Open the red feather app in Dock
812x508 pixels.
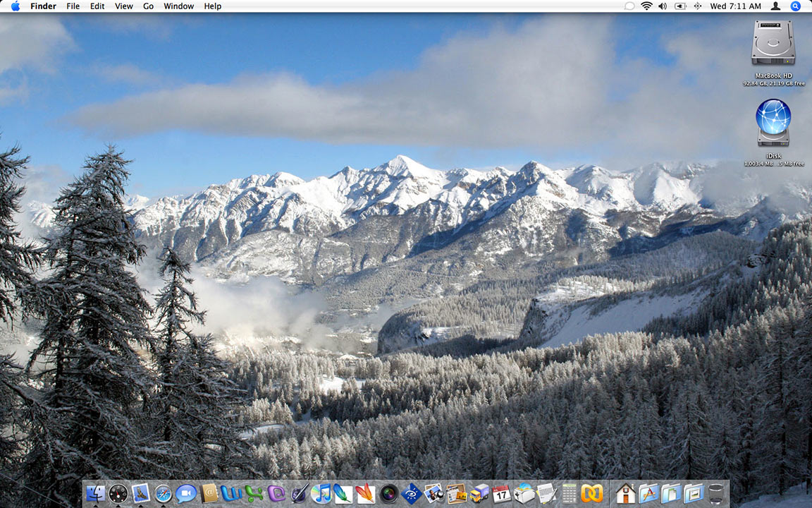point(366,493)
